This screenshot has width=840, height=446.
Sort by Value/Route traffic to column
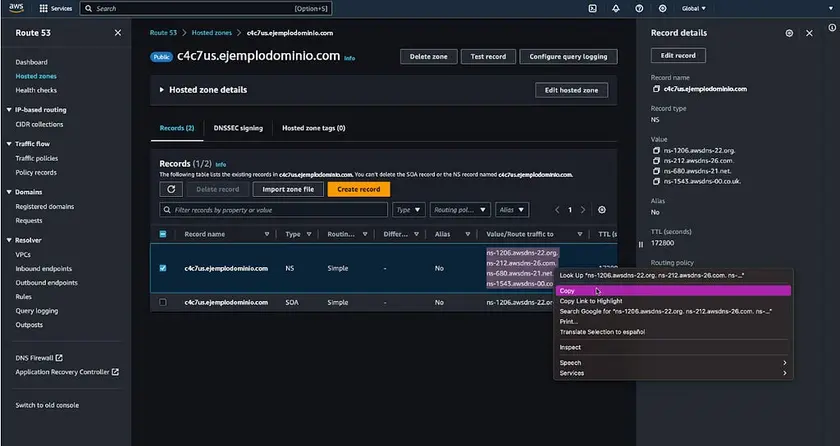point(580,235)
